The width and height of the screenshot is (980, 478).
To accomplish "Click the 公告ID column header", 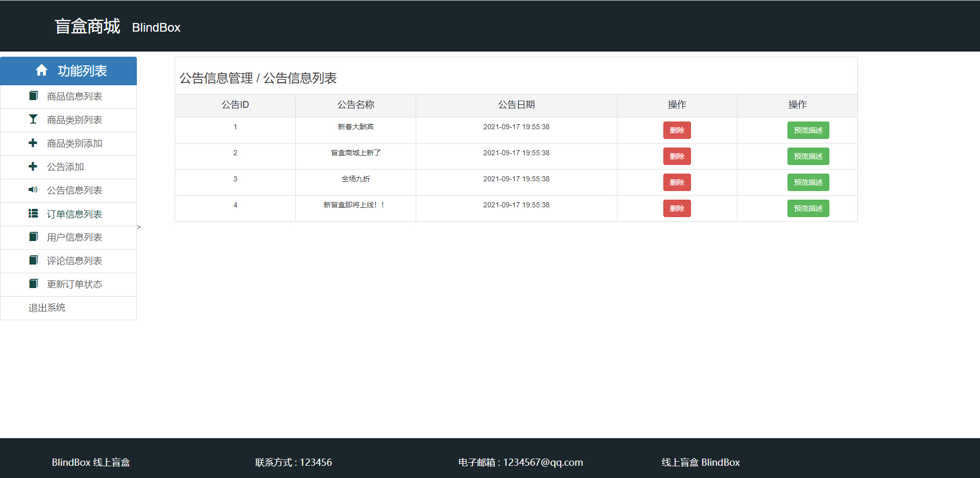I will (x=235, y=105).
